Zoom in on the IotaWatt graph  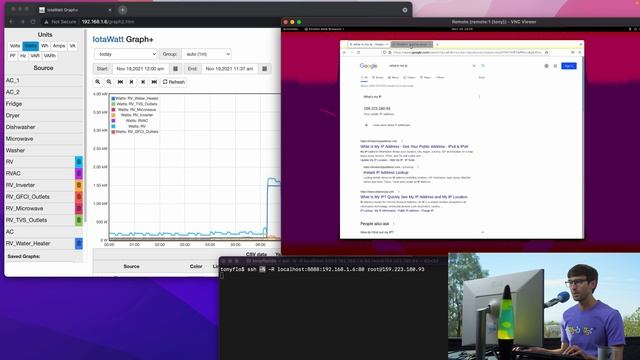click(98, 82)
